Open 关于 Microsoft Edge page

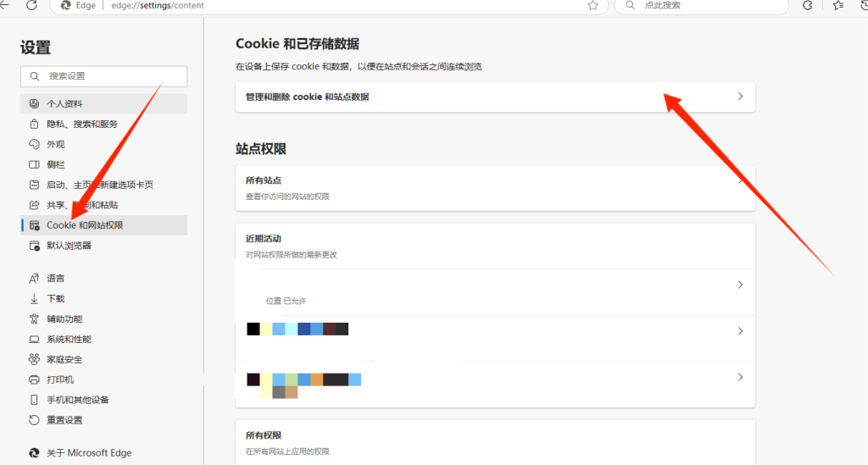click(x=89, y=452)
